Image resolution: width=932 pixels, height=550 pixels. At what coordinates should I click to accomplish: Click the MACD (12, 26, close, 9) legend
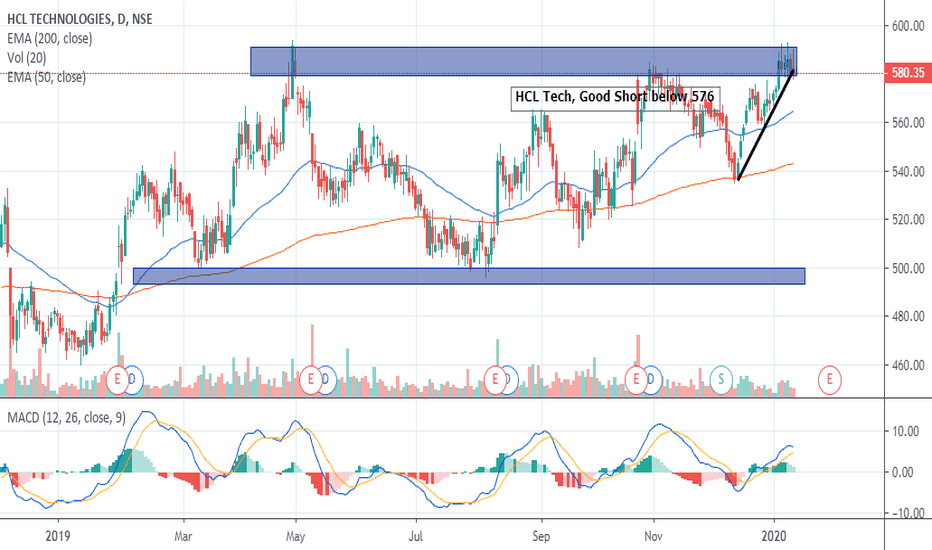67,418
